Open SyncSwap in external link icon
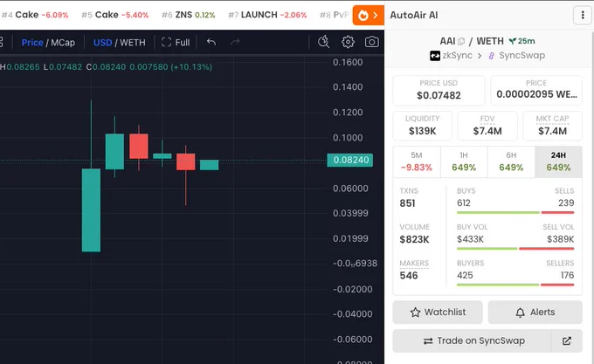The height and width of the screenshot is (364, 594). click(x=567, y=341)
